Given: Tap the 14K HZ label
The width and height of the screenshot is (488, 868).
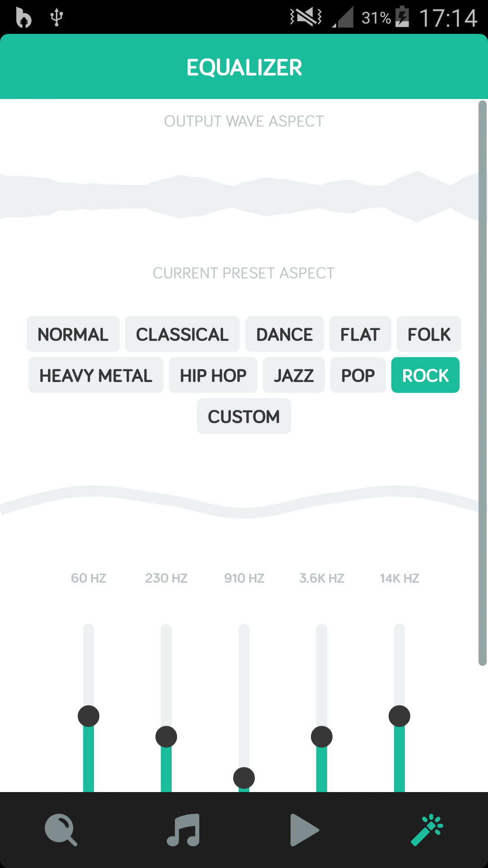Looking at the screenshot, I should (x=399, y=578).
